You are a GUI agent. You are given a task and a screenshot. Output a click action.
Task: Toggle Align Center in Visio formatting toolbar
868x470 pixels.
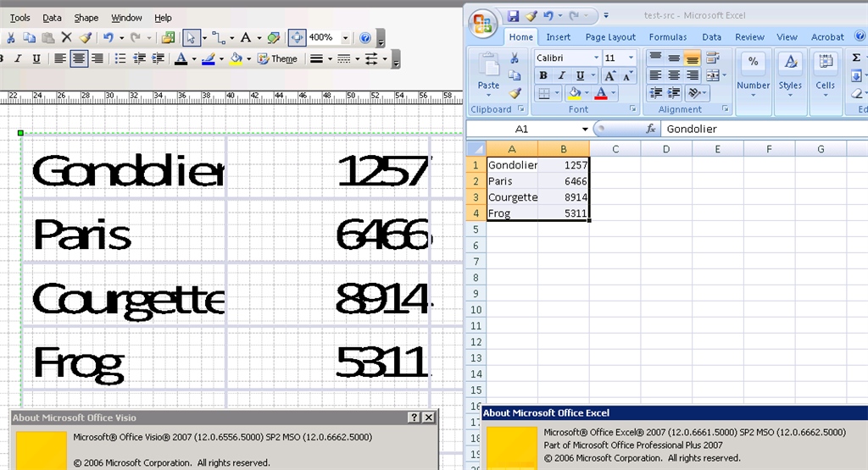[x=79, y=58]
